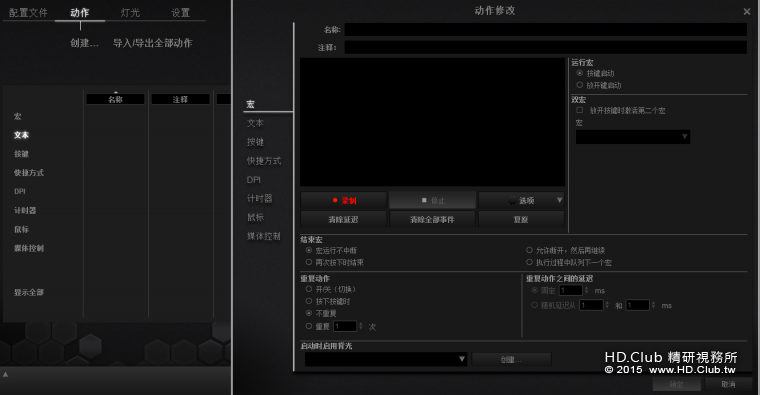This screenshot has width=760, height=395.
Task: Open the 选项 dropdown arrow
Action: point(559,200)
